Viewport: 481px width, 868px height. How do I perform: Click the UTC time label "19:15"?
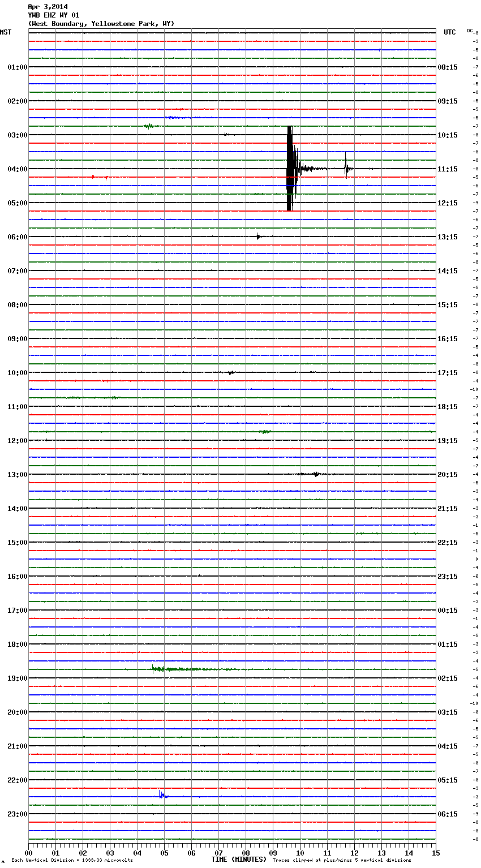[x=448, y=441]
